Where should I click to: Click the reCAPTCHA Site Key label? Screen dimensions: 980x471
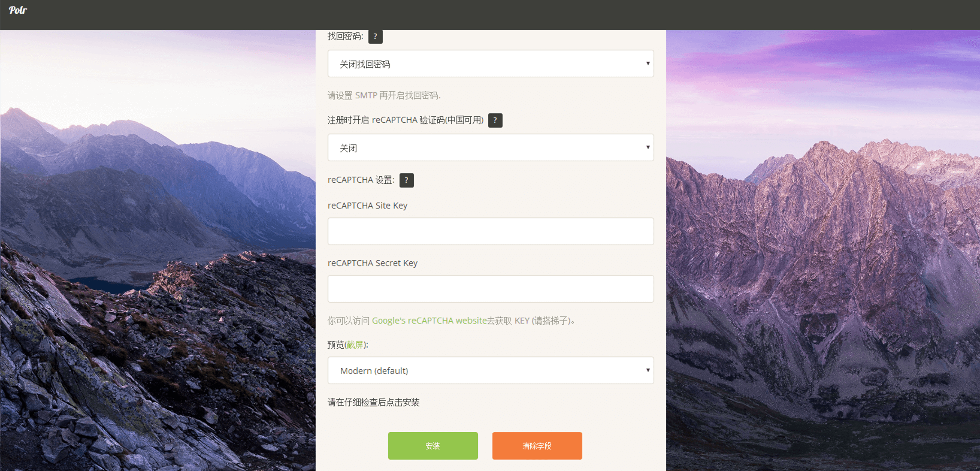[x=367, y=206]
